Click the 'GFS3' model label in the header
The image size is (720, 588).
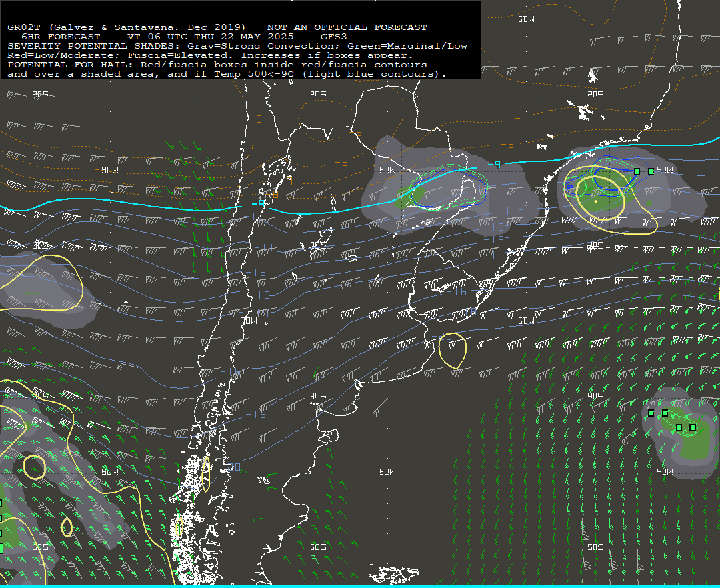click(x=334, y=37)
